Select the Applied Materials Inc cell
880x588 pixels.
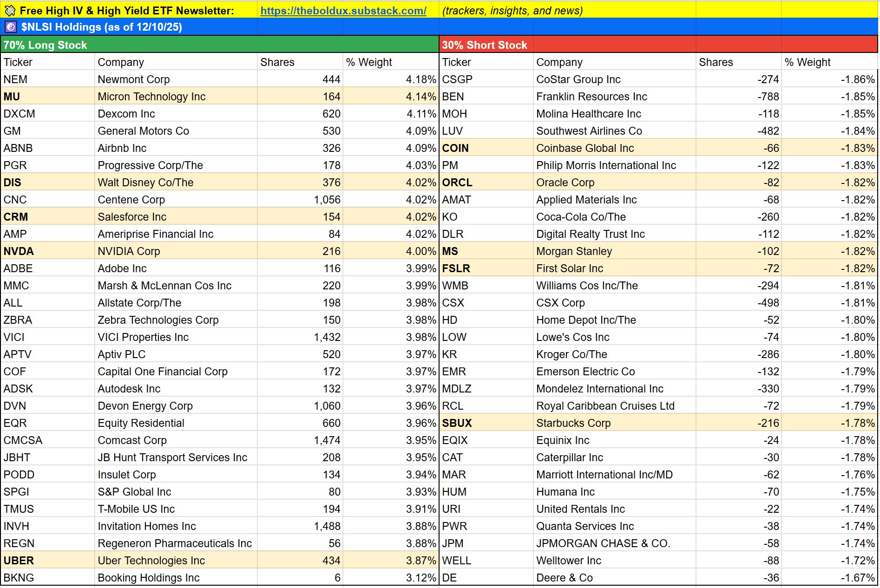coord(615,200)
